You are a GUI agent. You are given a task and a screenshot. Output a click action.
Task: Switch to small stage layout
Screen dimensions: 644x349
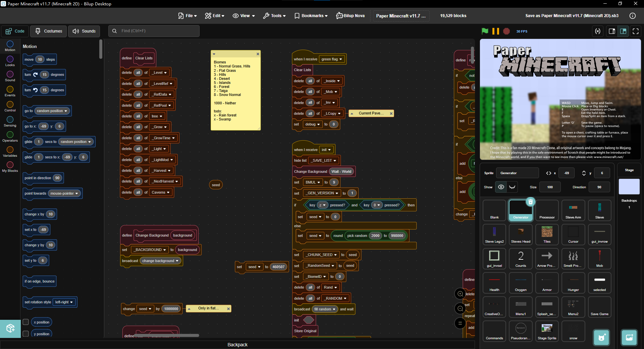pyautogui.click(x=612, y=31)
